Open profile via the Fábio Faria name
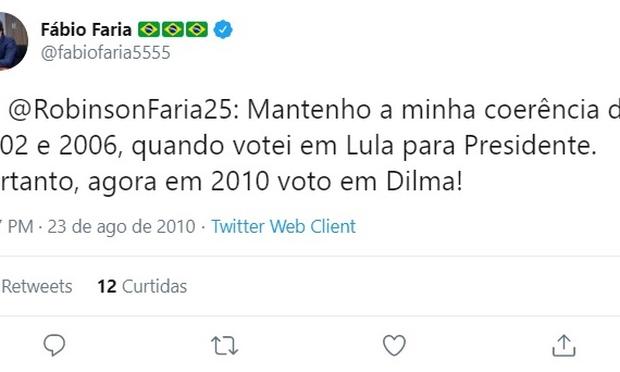Viewport: 620px width, 372px height. click(86, 30)
